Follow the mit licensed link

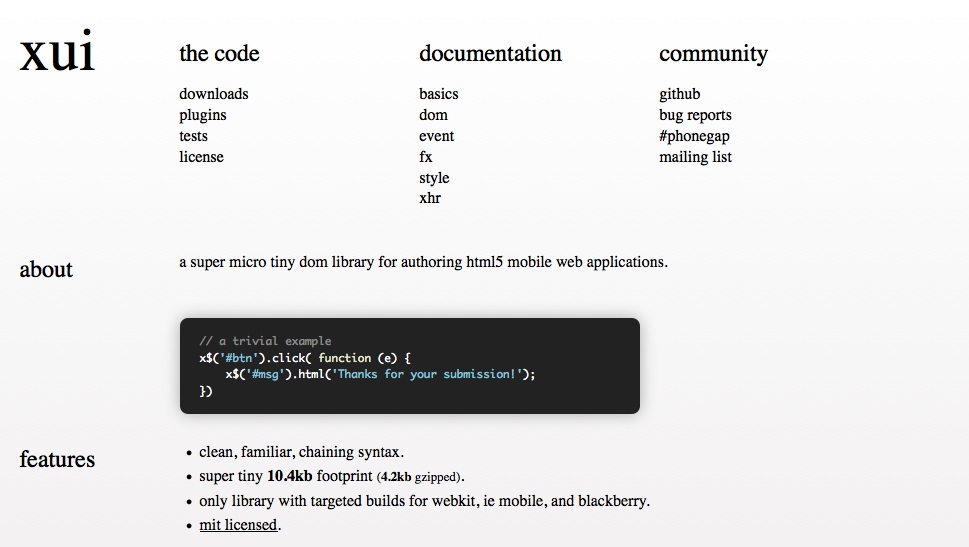pos(238,525)
